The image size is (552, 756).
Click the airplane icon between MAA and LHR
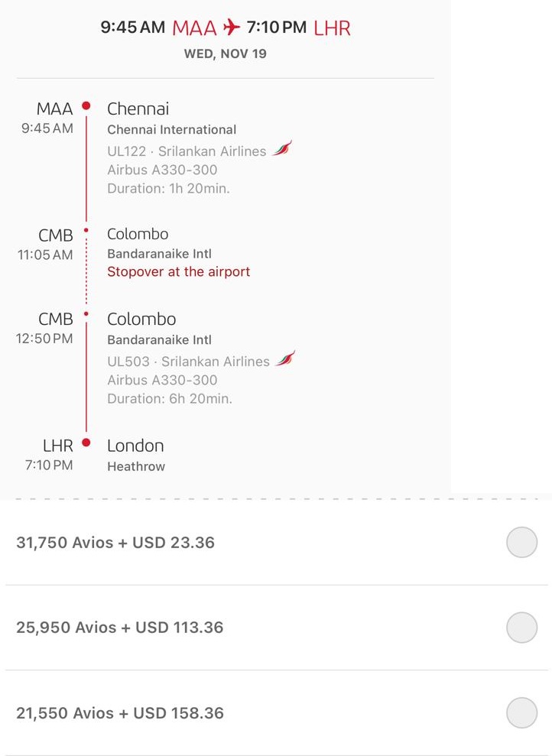(x=231, y=28)
